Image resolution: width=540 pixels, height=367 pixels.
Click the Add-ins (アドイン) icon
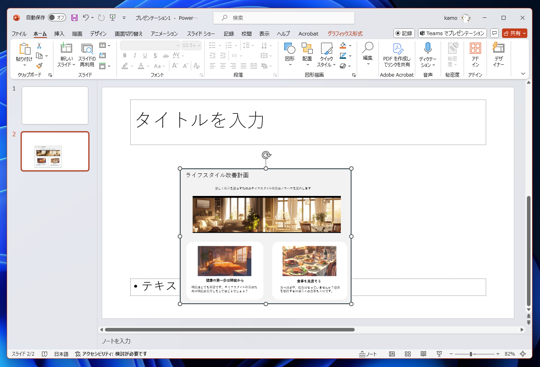(475, 48)
